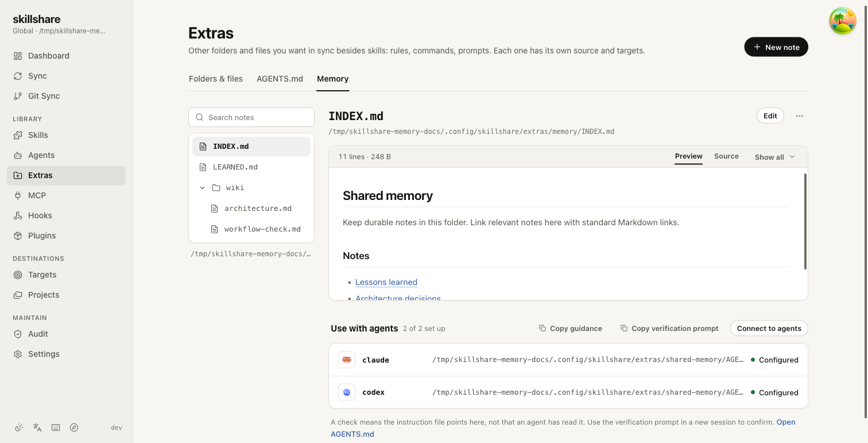The image size is (868, 443).
Task: Open the Audit shield icon
Action: point(18,334)
